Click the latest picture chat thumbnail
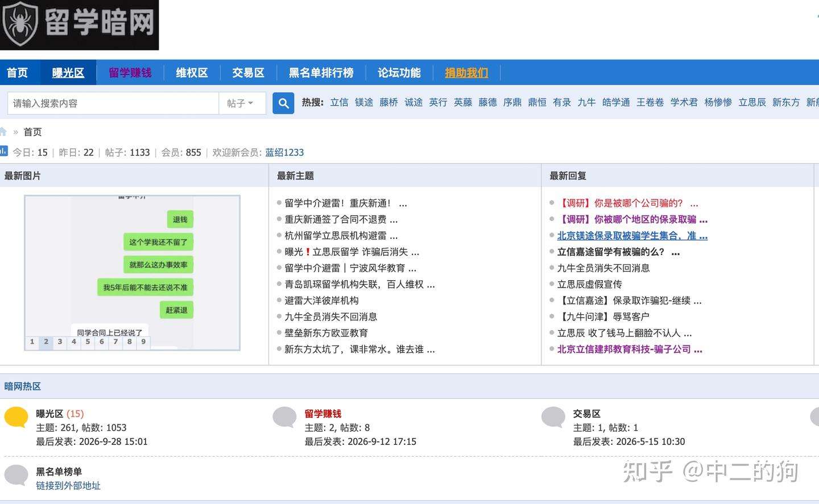This screenshot has width=819, height=504. pyautogui.click(x=132, y=273)
